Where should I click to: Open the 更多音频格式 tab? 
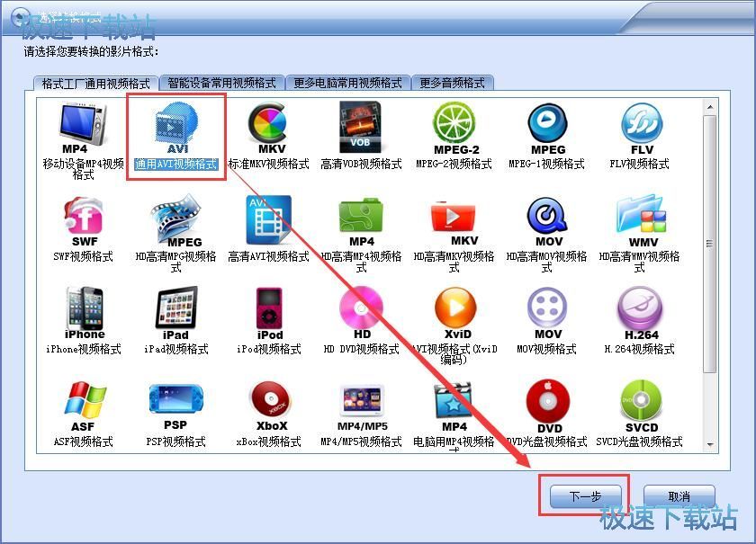pyautogui.click(x=452, y=83)
